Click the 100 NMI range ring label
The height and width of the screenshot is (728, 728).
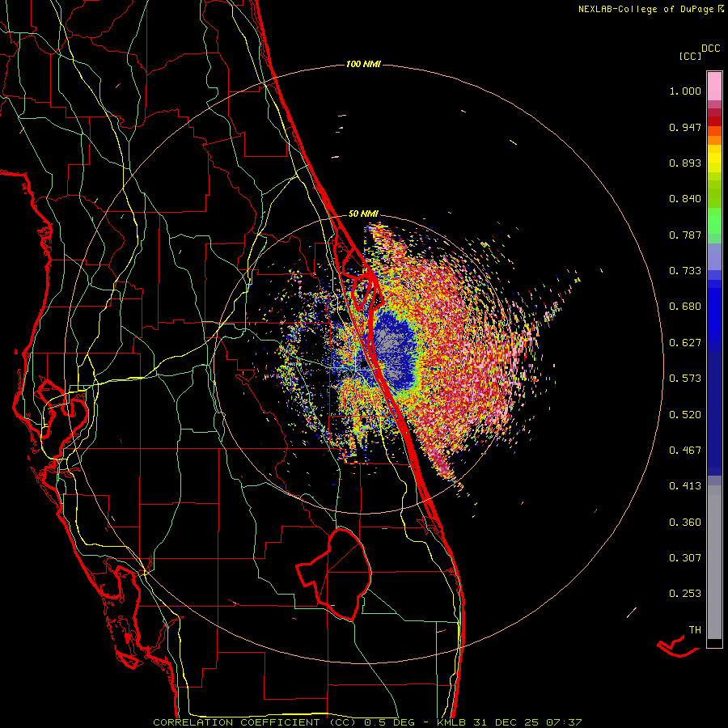pos(363,64)
